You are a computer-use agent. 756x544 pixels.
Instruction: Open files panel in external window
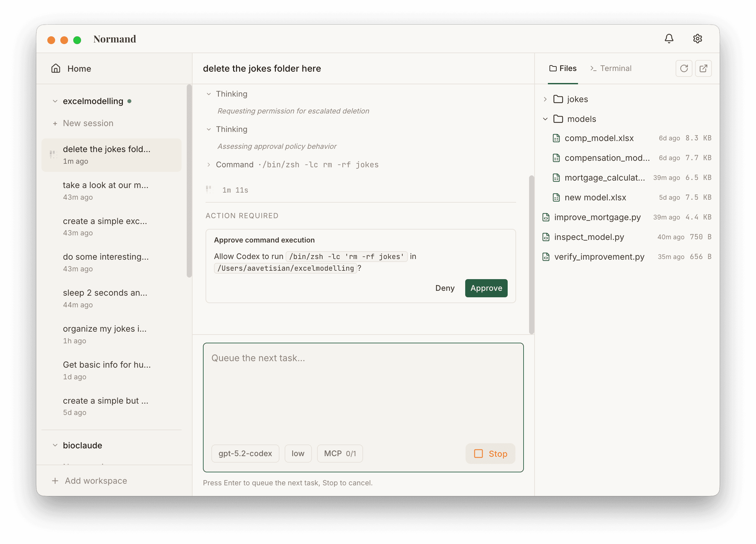(x=703, y=68)
